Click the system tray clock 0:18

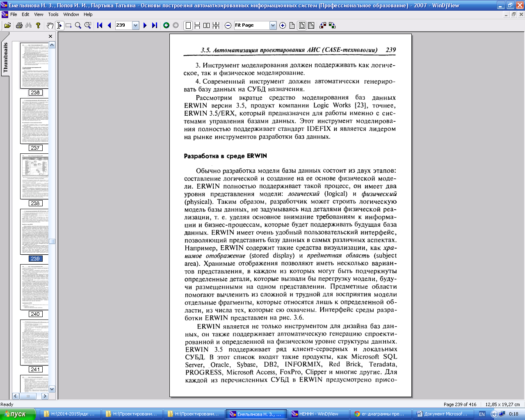pos(514,414)
